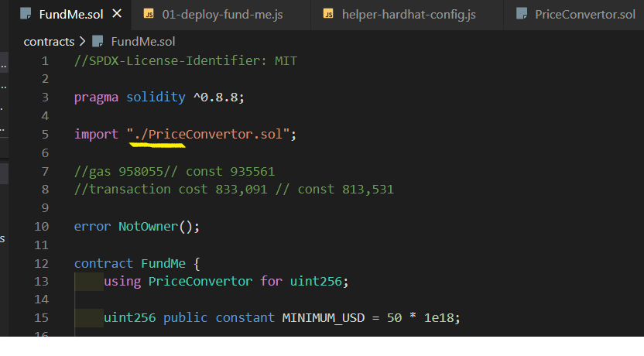The height and width of the screenshot is (356, 644).
Task: Click the breadcrumb chevron after contracts
Action: click(x=82, y=41)
